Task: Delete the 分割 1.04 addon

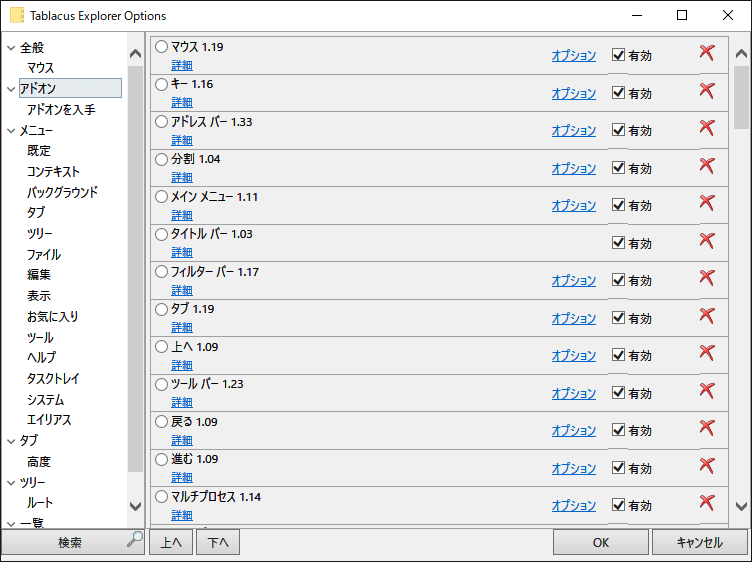Action: (706, 165)
